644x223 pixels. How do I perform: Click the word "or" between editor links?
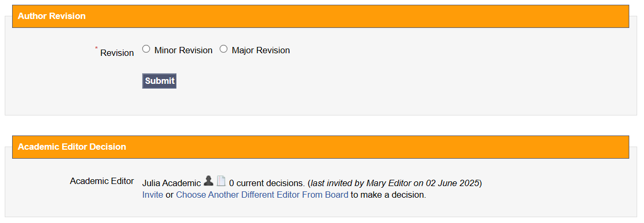(170, 195)
